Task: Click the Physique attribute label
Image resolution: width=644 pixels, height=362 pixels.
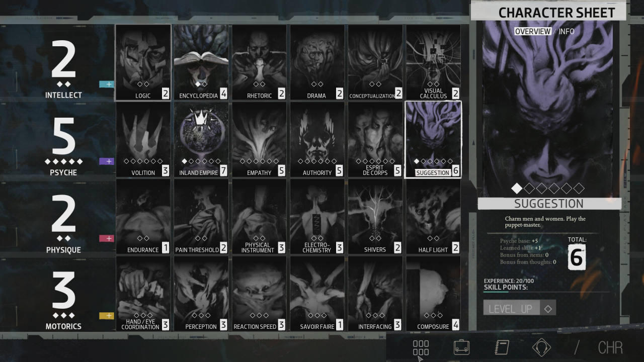Action: (63, 250)
